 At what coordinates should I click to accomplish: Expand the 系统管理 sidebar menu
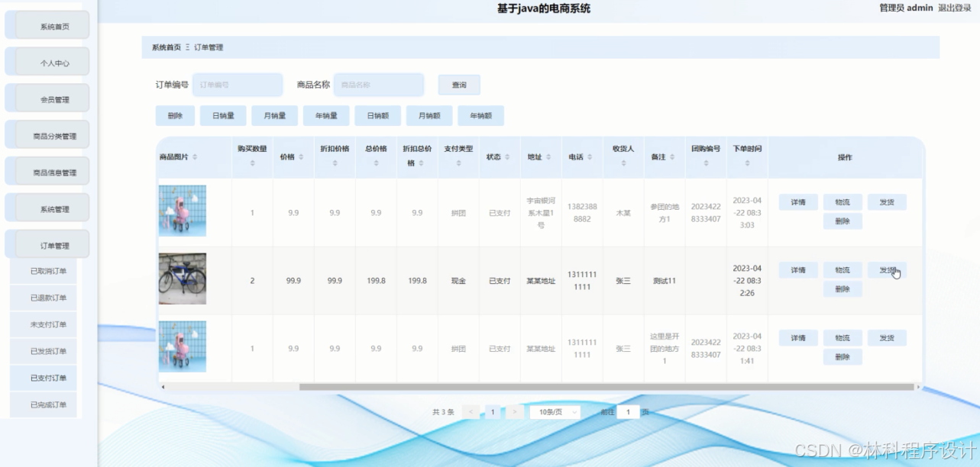coord(47,207)
